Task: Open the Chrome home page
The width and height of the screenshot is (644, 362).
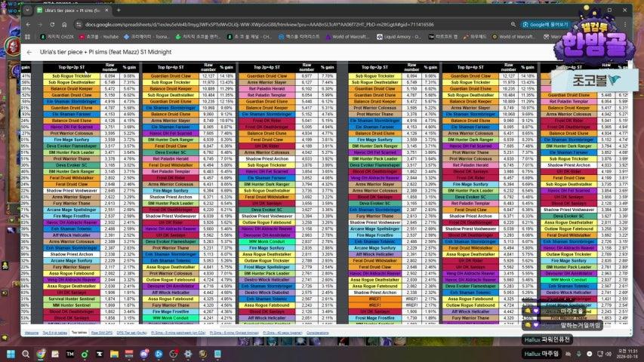Action: 64,25
